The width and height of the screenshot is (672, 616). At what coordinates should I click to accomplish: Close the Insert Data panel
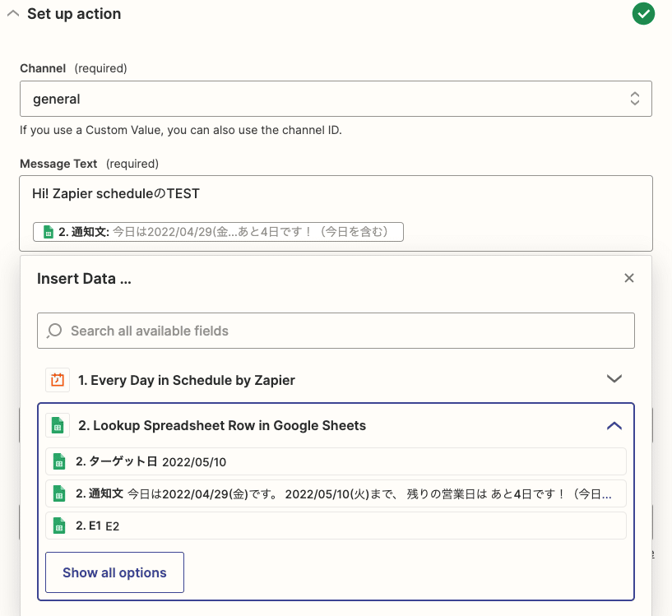[628, 278]
